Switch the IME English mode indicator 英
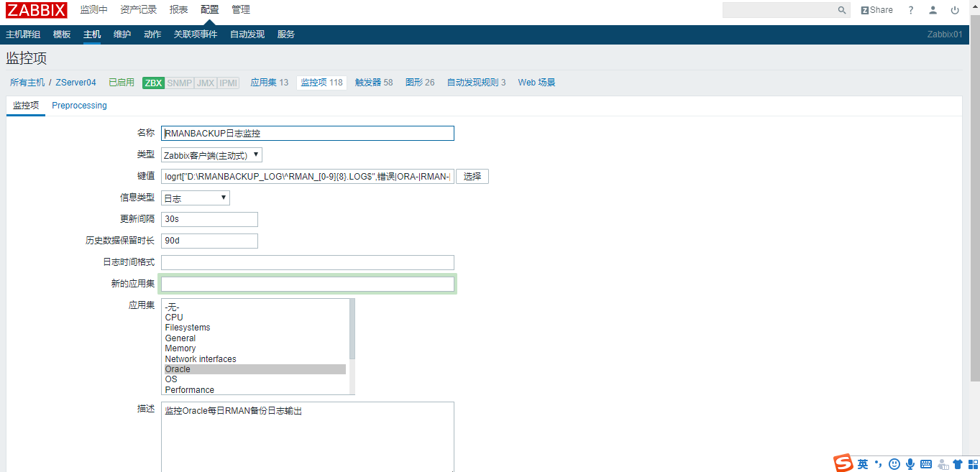This screenshot has width=980, height=472. (862, 464)
